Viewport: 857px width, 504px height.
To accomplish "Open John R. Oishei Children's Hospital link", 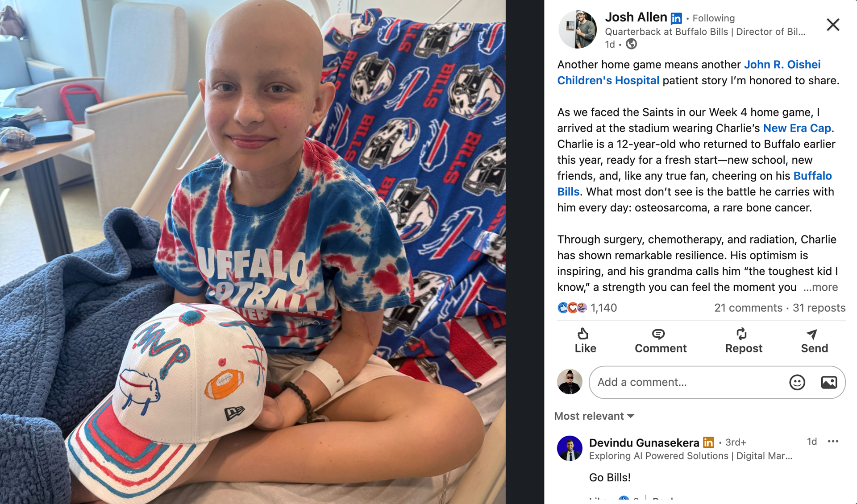I will [689, 72].
